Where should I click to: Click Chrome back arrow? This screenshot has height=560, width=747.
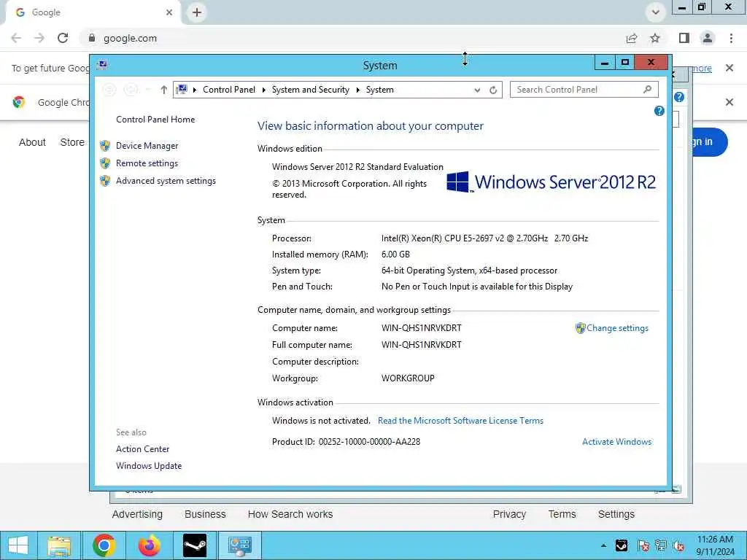[x=16, y=38]
